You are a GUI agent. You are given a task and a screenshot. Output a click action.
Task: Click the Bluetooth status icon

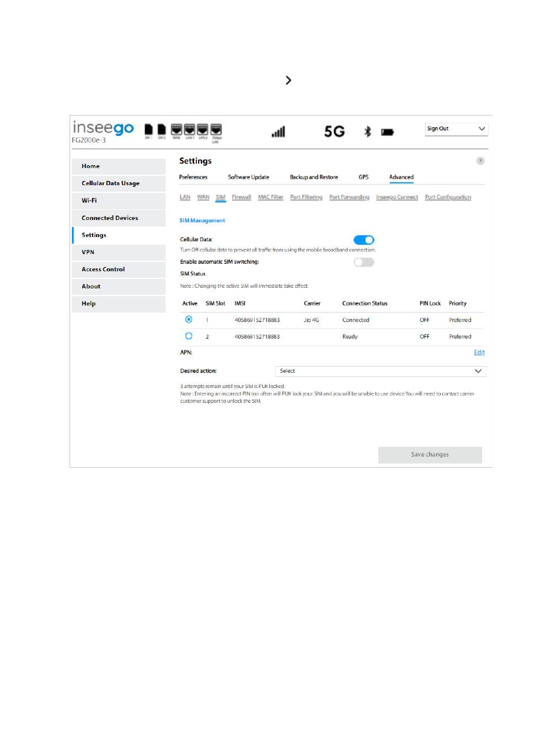point(367,132)
